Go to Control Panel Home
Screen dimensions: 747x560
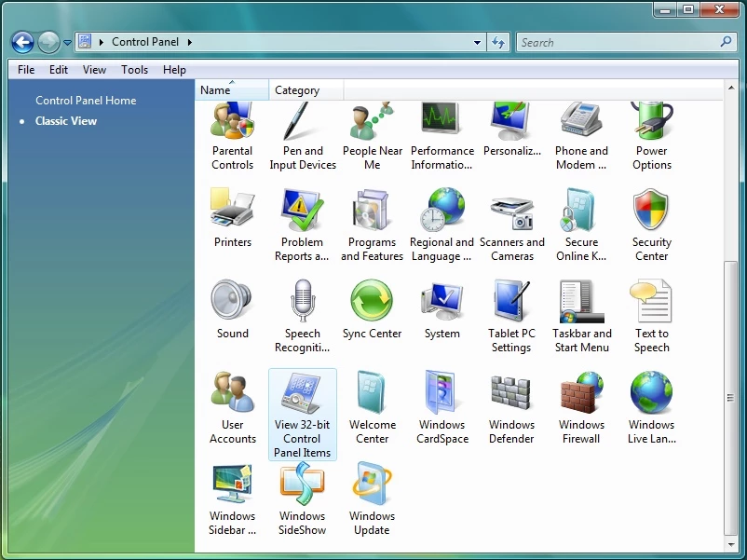pos(86,100)
